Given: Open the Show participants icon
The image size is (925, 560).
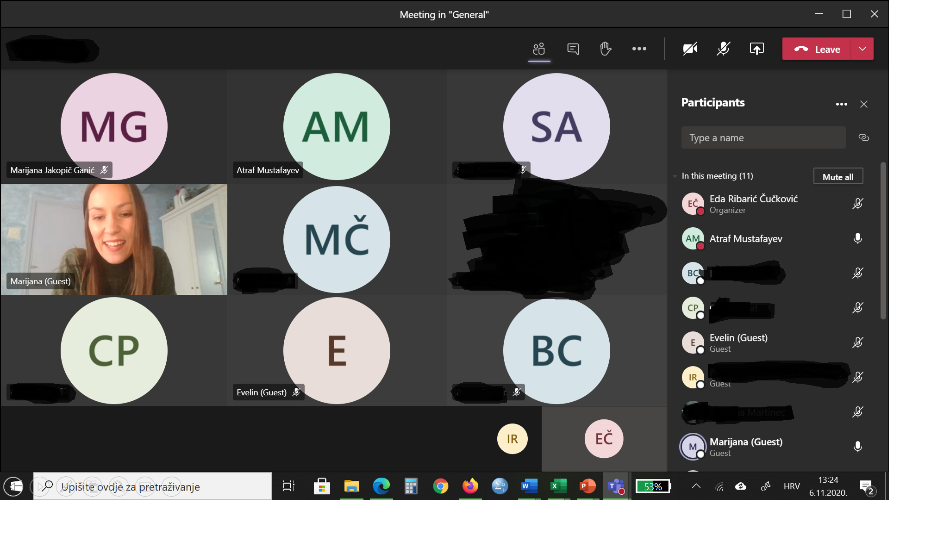Looking at the screenshot, I should (x=539, y=49).
